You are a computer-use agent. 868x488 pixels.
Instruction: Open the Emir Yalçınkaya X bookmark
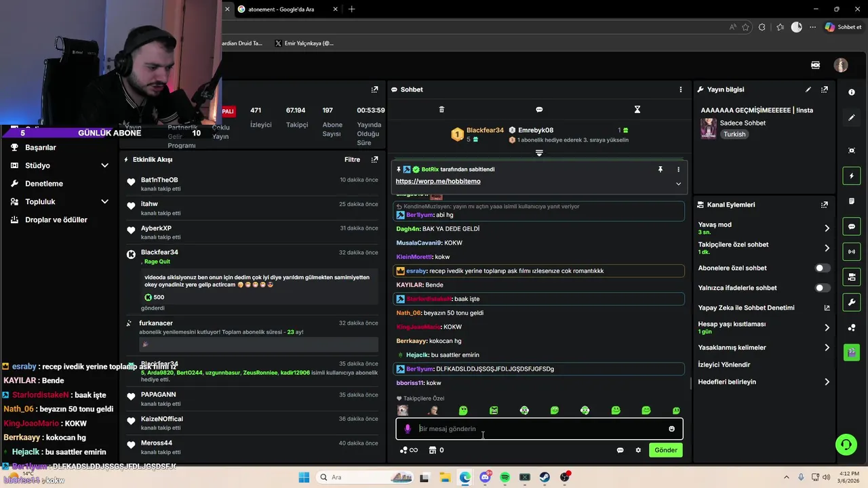[x=304, y=43]
